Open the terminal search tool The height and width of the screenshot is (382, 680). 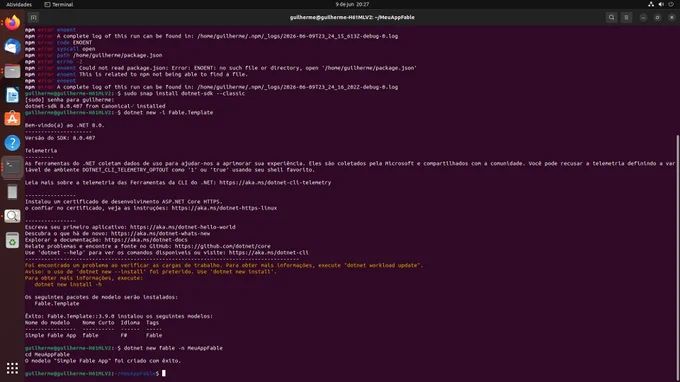point(611,17)
